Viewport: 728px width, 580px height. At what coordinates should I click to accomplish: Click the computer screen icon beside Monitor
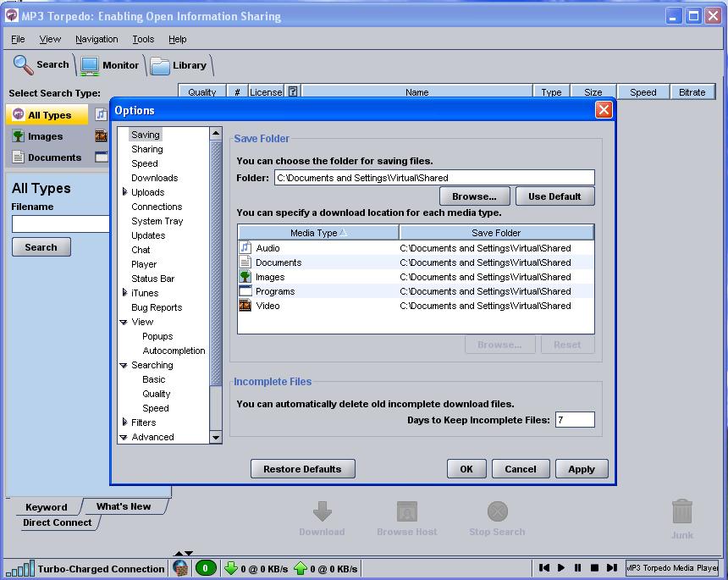click(x=89, y=65)
